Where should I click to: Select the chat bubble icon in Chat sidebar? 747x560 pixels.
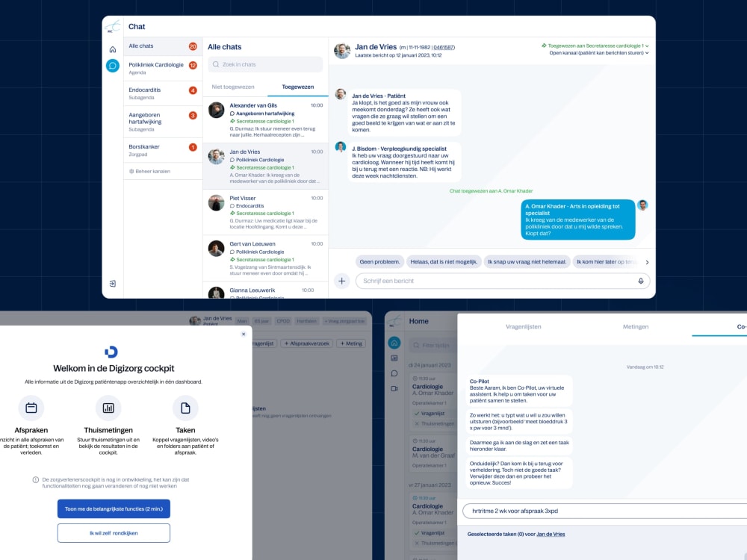click(x=113, y=66)
